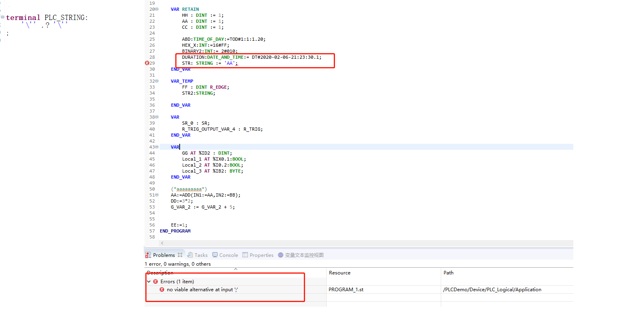This screenshot has height=320, width=644.
Task: Click the variable monitor view icon
Action: [x=281, y=255]
